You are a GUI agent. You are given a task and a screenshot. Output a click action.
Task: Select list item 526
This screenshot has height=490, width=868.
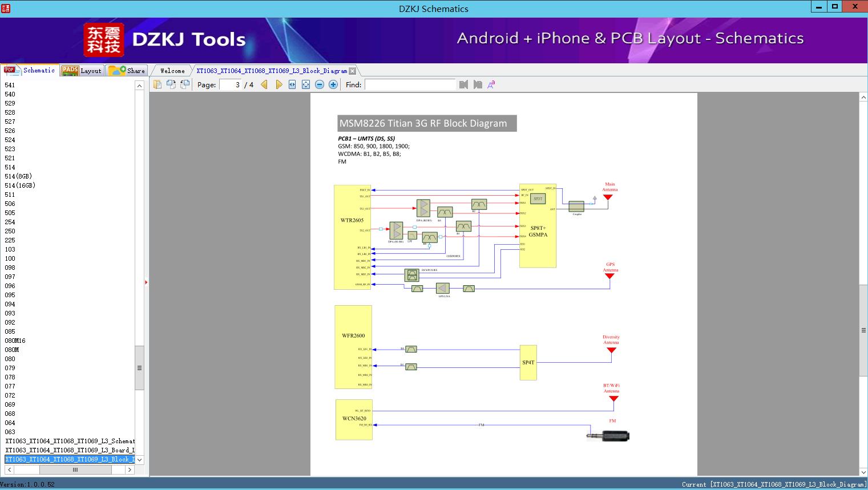click(10, 131)
